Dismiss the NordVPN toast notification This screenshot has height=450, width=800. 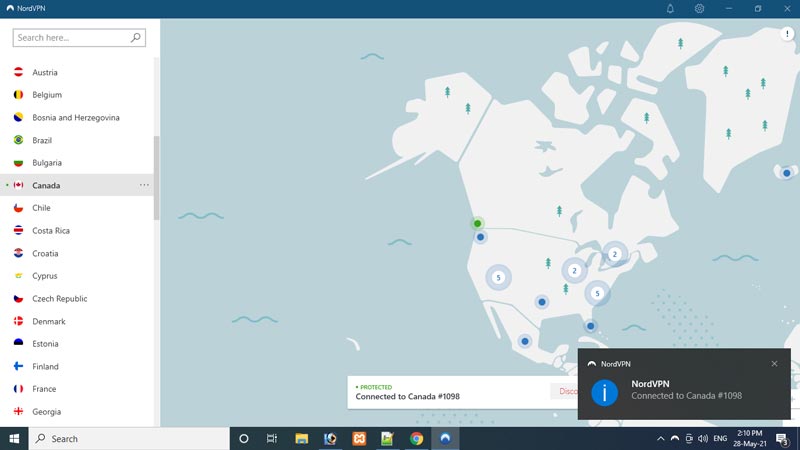(x=774, y=364)
